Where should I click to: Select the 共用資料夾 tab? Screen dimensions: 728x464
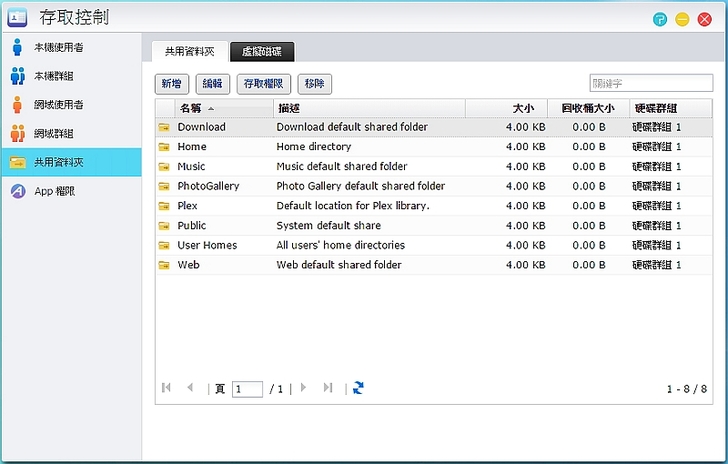pyautogui.click(x=189, y=52)
